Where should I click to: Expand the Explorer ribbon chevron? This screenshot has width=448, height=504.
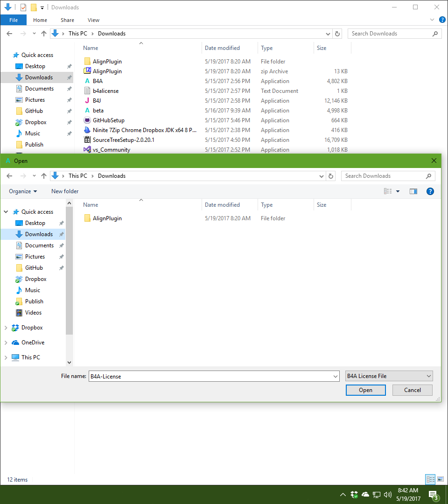[x=432, y=20]
